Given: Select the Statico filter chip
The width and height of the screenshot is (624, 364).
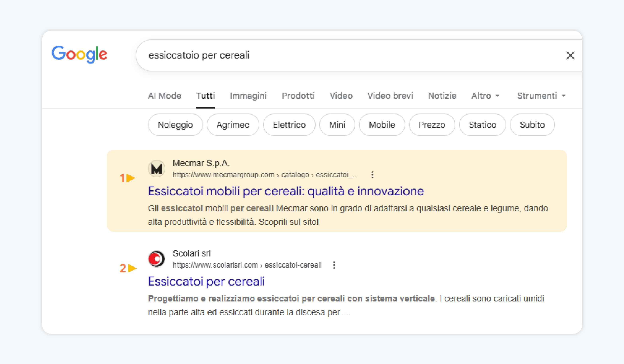Looking at the screenshot, I should tap(482, 125).
